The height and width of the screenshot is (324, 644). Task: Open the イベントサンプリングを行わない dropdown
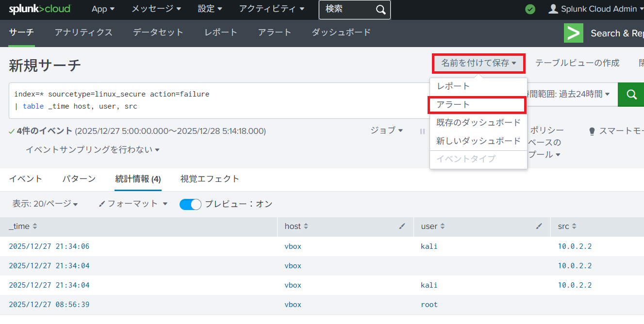tap(93, 150)
